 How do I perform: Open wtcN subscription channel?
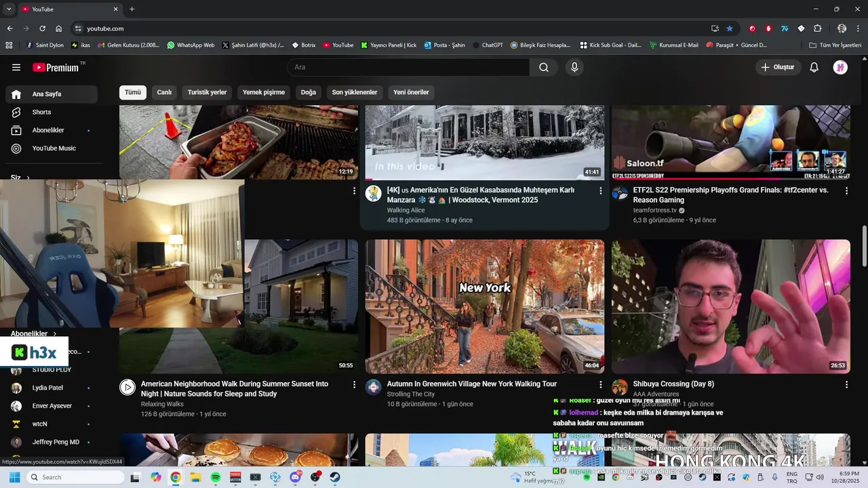[52, 424]
